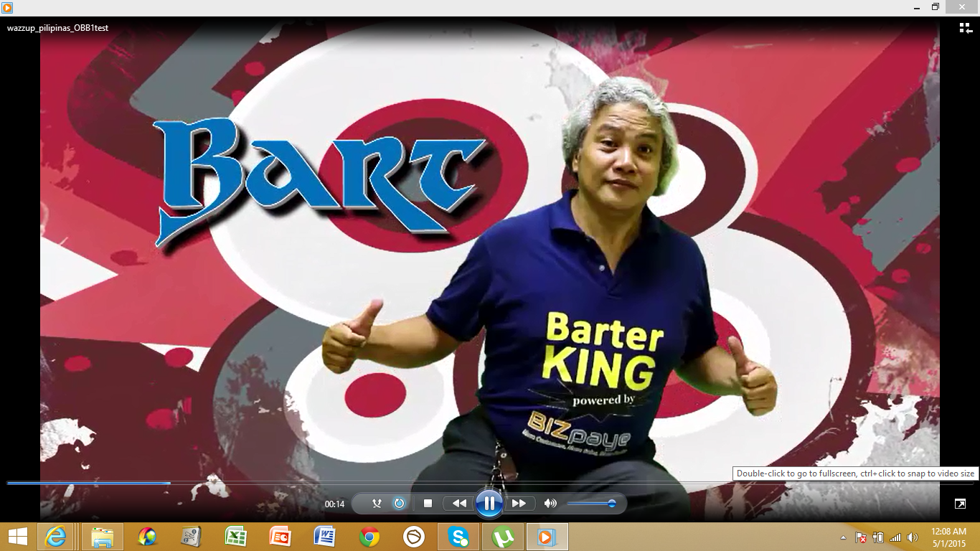Show hidden system tray icons
This screenshot has width=980, height=551.
843,537
